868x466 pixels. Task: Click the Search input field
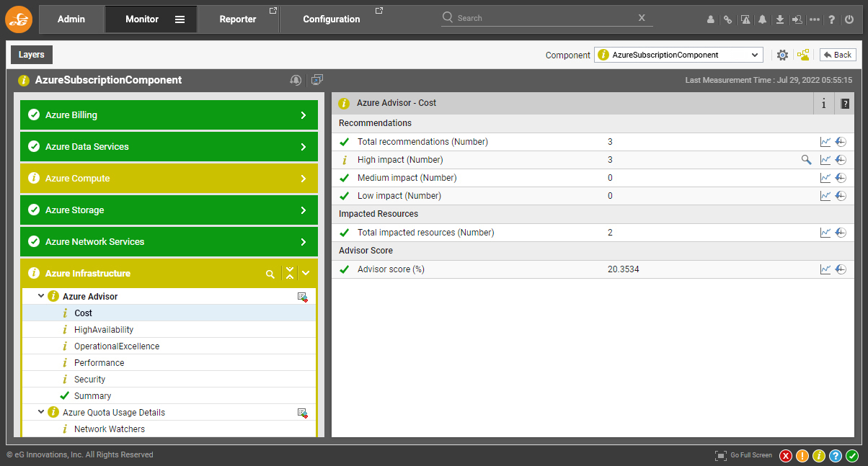coord(546,18)
